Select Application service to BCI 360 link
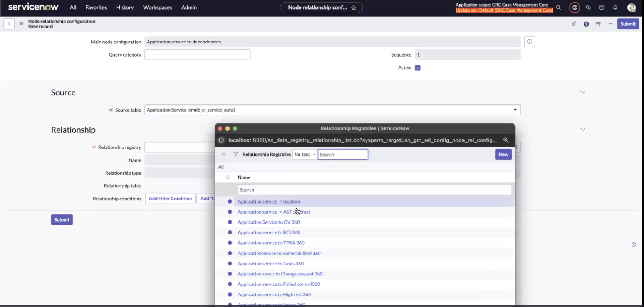This screenshot has height=307, width=644. 269,233
